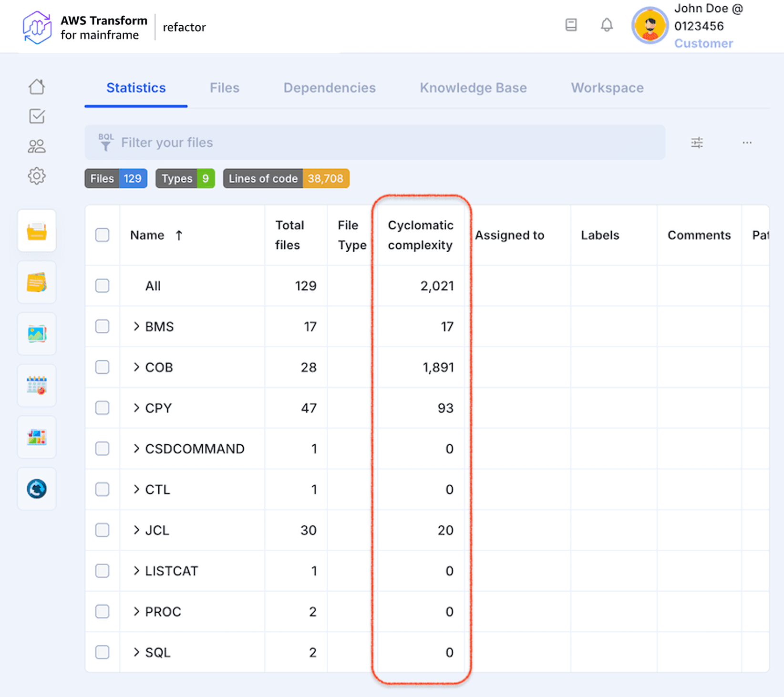Select the JCL row checkbox

[x=102, y=530]
